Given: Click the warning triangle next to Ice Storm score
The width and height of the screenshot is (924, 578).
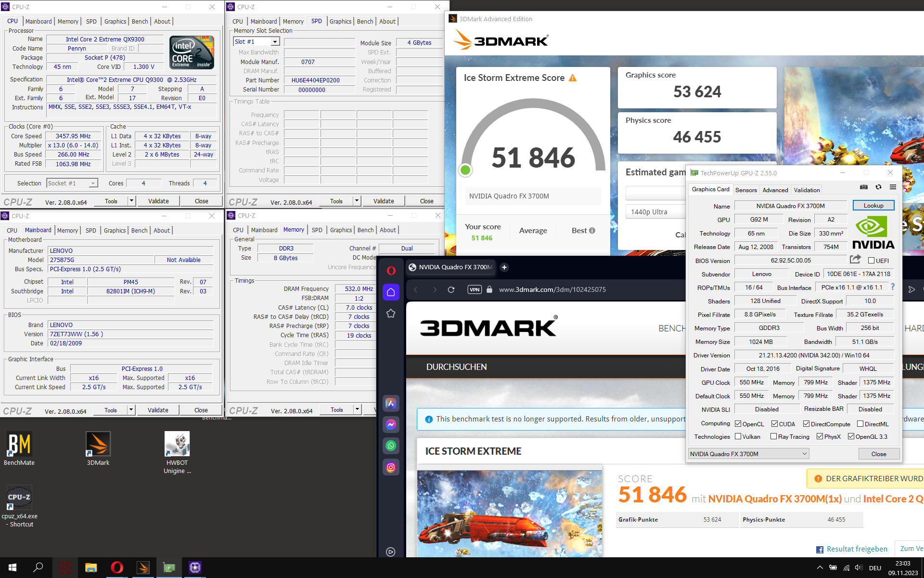Looking at the screenshot, I should pos(573,78).
